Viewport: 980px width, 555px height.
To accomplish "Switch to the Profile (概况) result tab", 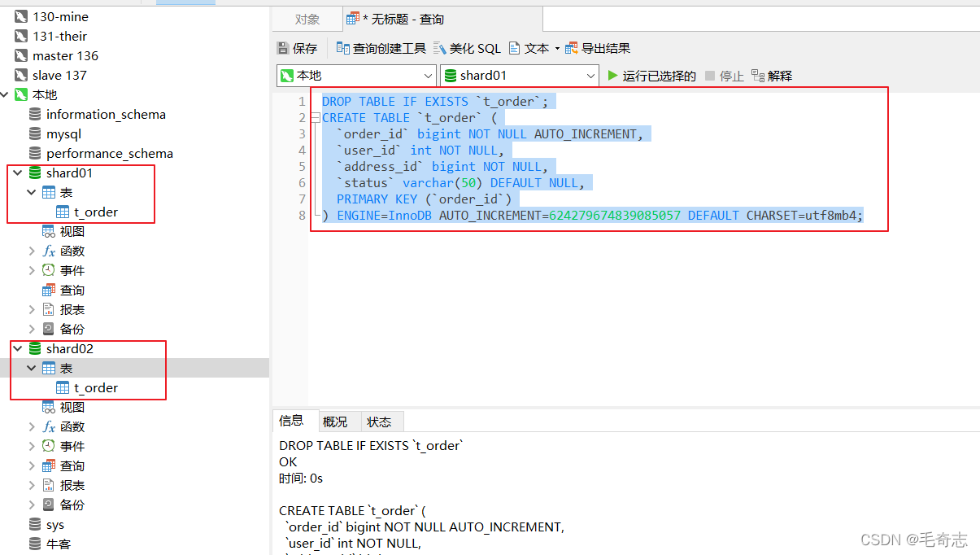I will click(x=335, y=422).
